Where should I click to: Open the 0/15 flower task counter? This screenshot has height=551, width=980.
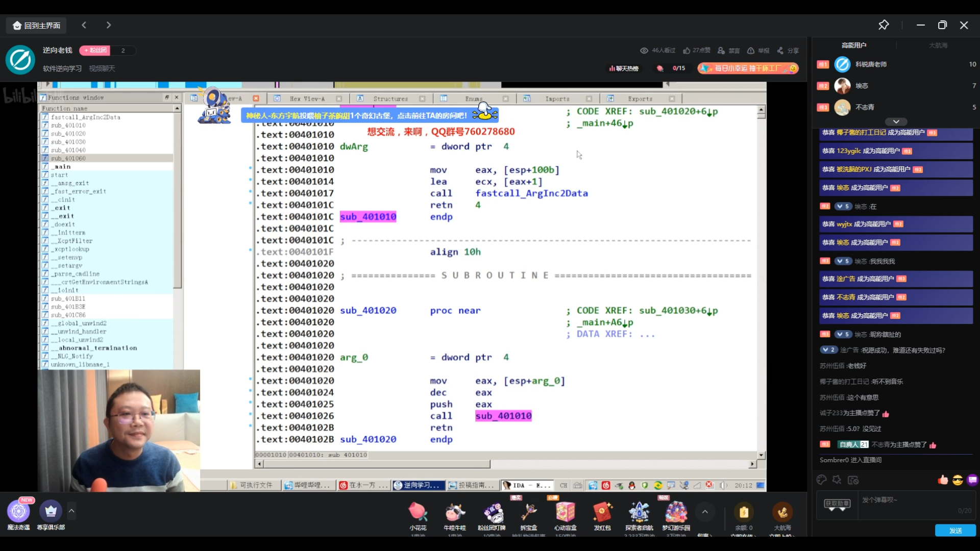672,68
